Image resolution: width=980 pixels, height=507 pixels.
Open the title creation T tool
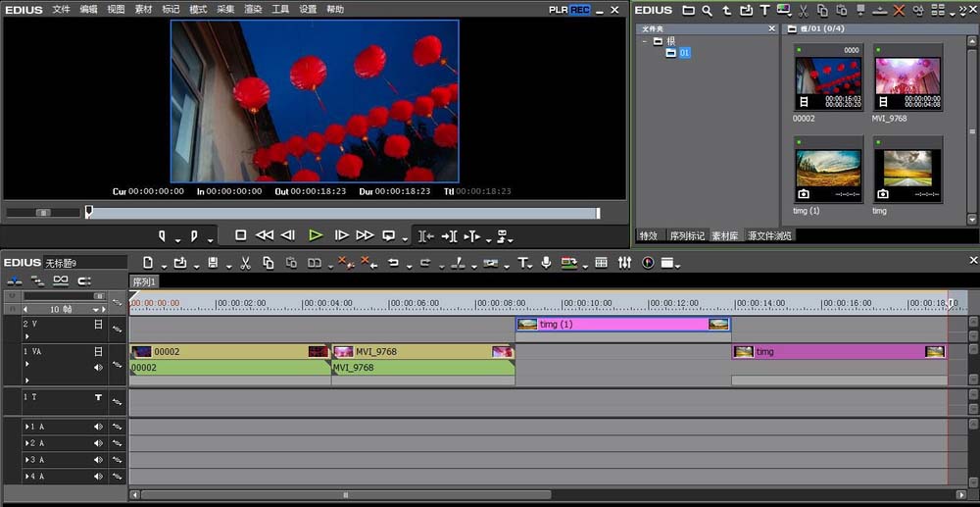[x=523, y=263]
